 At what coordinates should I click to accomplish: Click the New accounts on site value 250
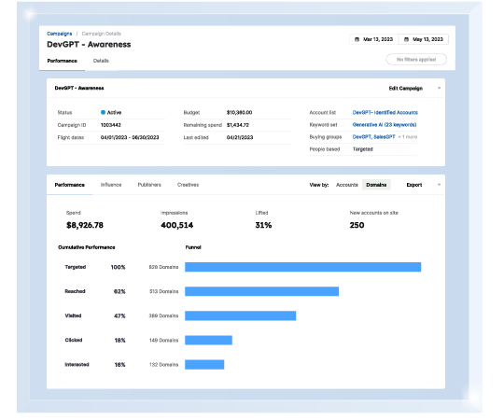[357, 225]
